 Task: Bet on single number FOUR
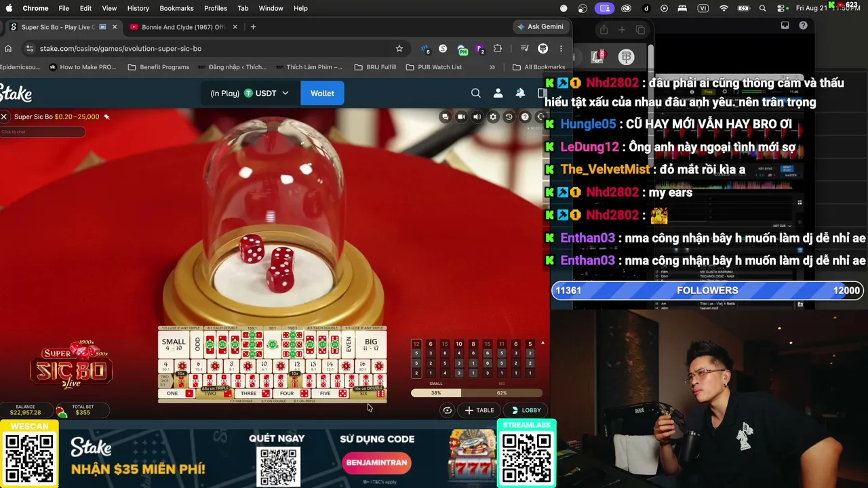292,394
